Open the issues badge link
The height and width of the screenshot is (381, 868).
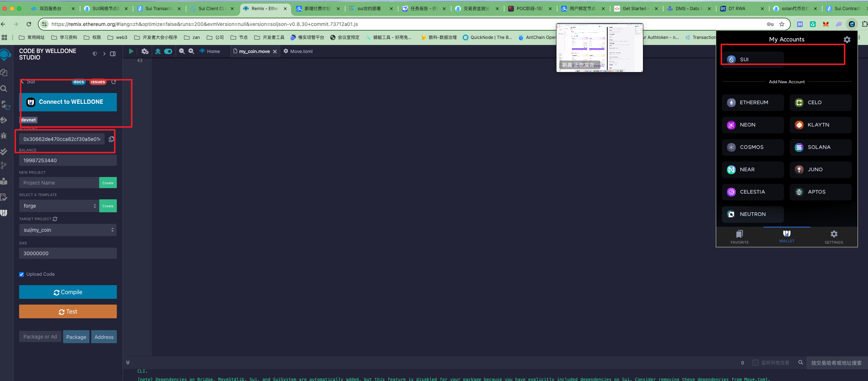click(x=98, y=82)
